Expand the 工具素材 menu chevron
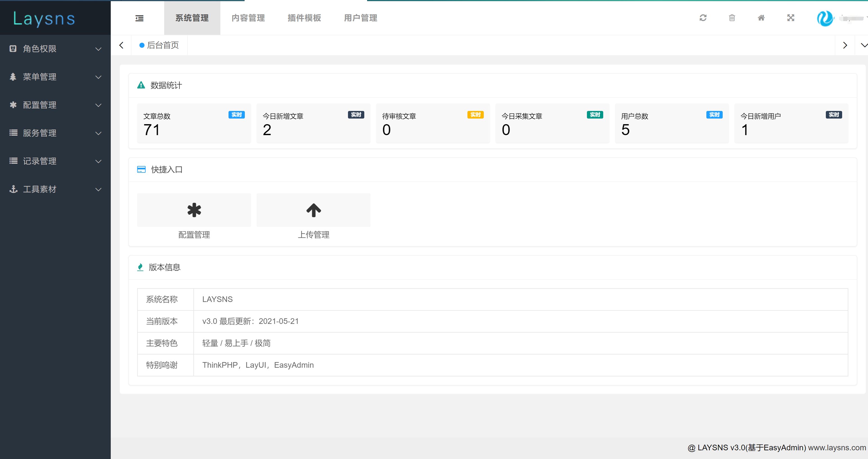This screenshot has height=459, width=868. 98,189
